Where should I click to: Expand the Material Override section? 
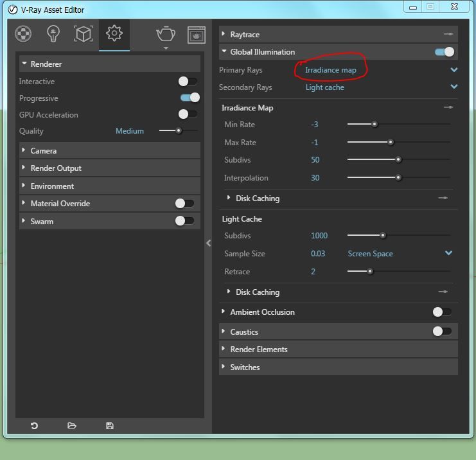23,202
